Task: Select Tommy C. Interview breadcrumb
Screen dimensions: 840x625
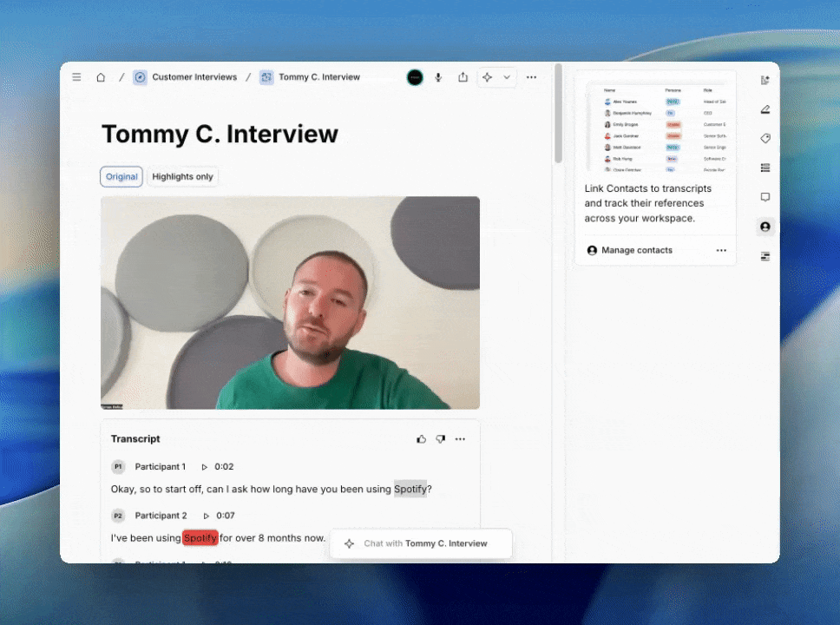Action: (x=319, y=77)
